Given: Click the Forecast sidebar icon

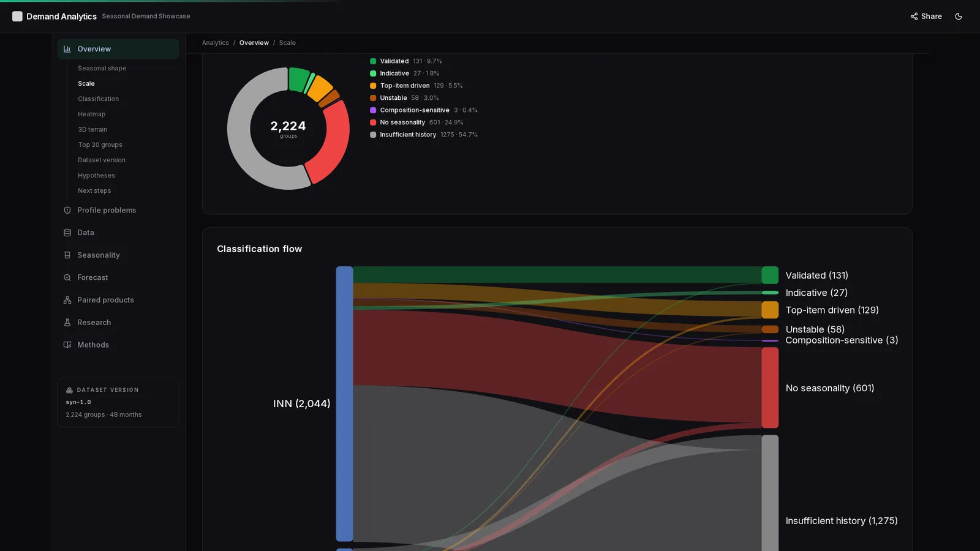Looking at the screenshot, I should coord(67,277).
